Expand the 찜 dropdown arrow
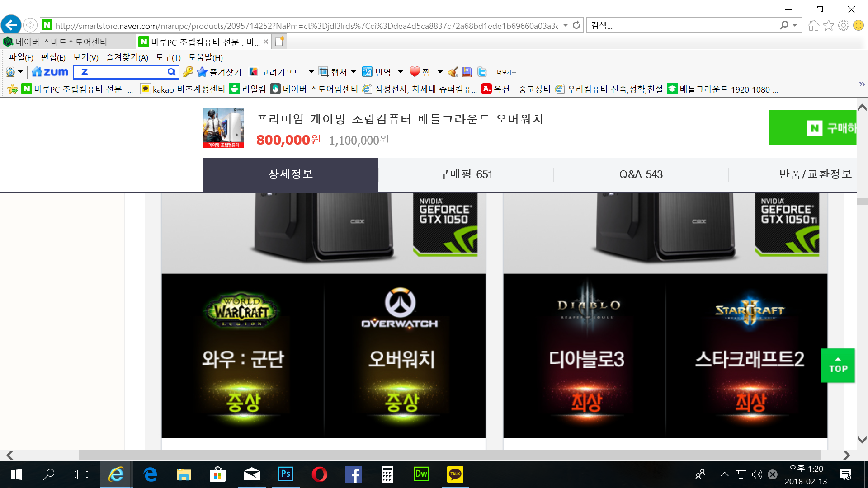 (x=440, y=72)
